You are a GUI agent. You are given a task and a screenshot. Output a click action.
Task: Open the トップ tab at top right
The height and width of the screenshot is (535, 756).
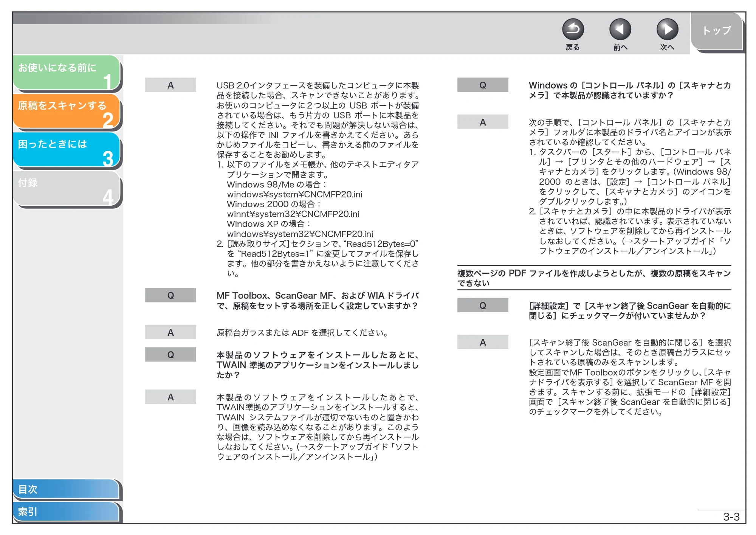[717, 31]
